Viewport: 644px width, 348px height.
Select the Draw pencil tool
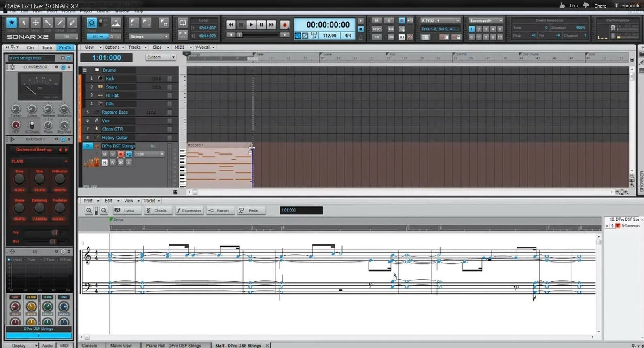click(60, 23)
